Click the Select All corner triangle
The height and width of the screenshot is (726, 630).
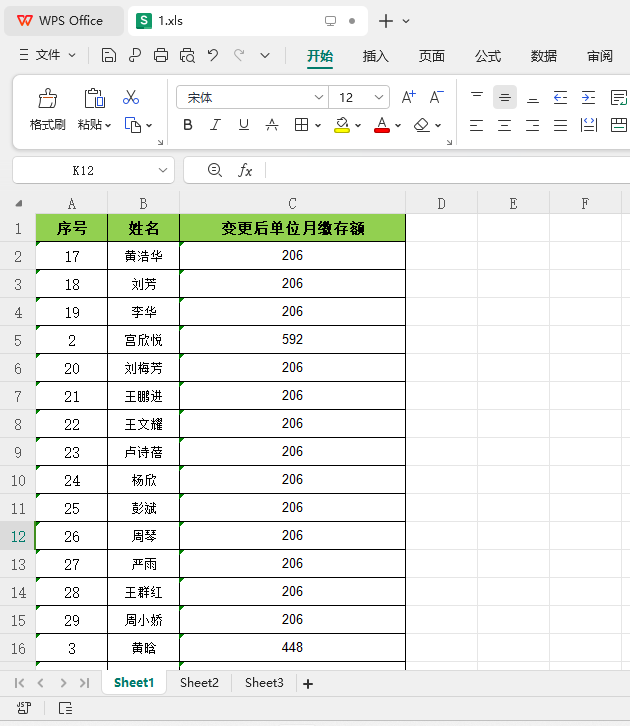click(19, 203)
